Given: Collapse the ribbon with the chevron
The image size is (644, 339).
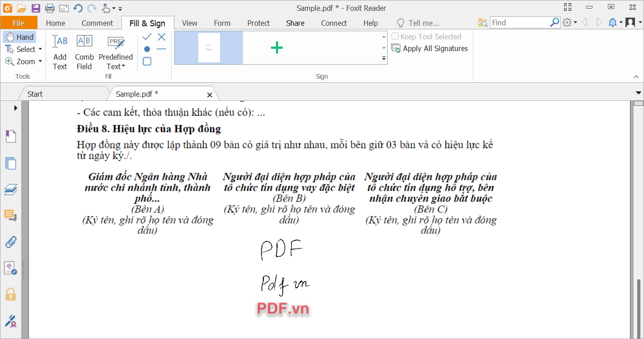Looking at the screenshot, I should click(636, 77).
